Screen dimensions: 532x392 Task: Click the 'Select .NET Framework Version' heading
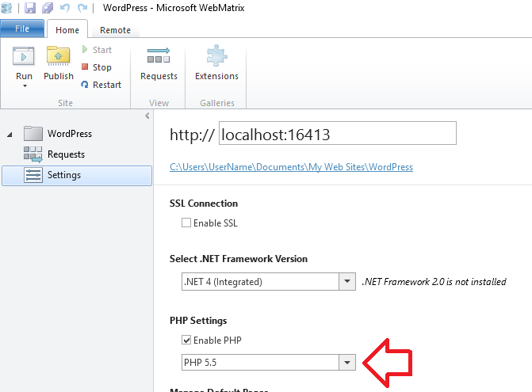point(239,259)
